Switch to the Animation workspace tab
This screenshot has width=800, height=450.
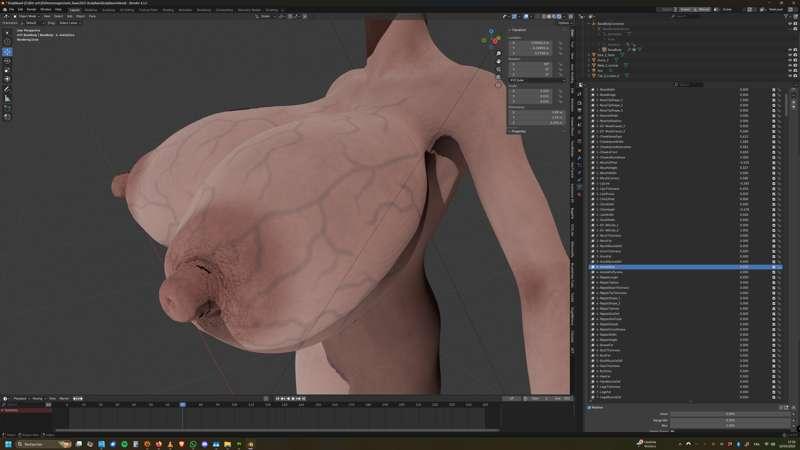[x=185, y=10]
